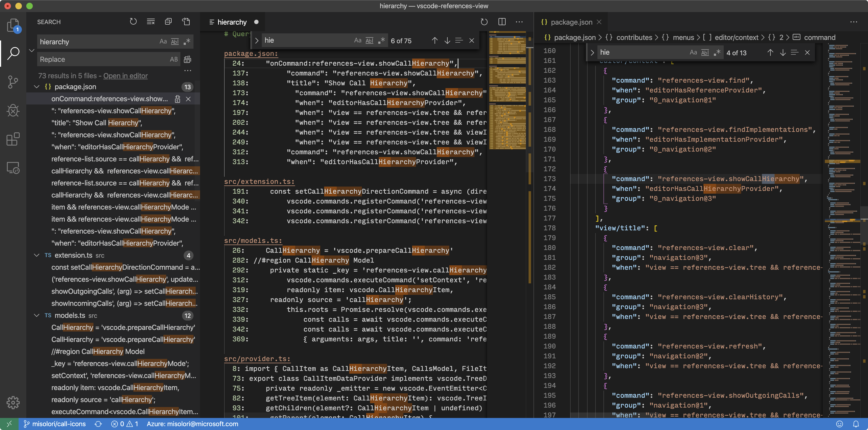Split the hierarchy editor
This screenshot has height=430, width=868.
click(x=502, y=22)
